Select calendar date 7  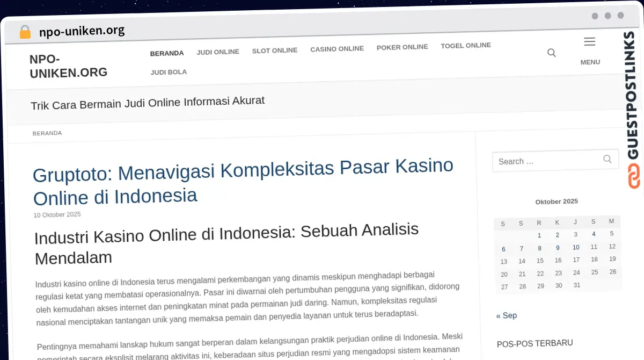522,249
